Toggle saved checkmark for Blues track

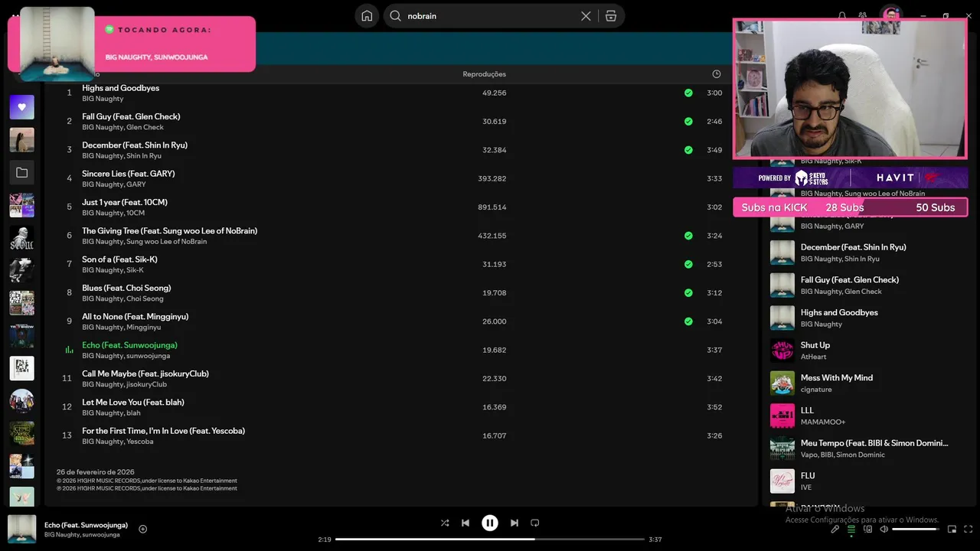[688, 292]
